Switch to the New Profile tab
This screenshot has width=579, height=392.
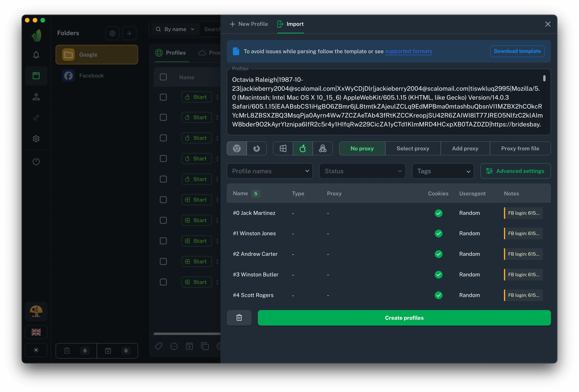point(249,24)
